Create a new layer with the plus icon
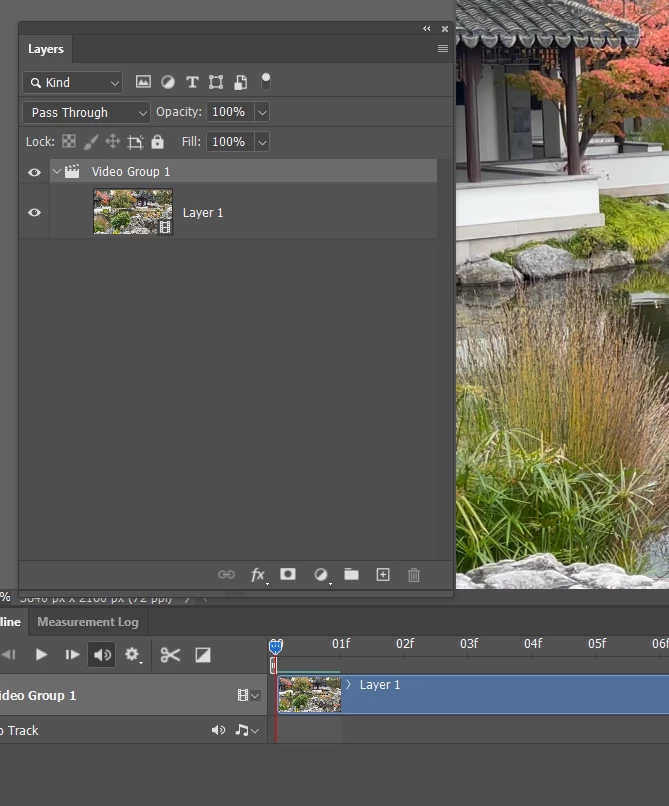 [383, 575]
